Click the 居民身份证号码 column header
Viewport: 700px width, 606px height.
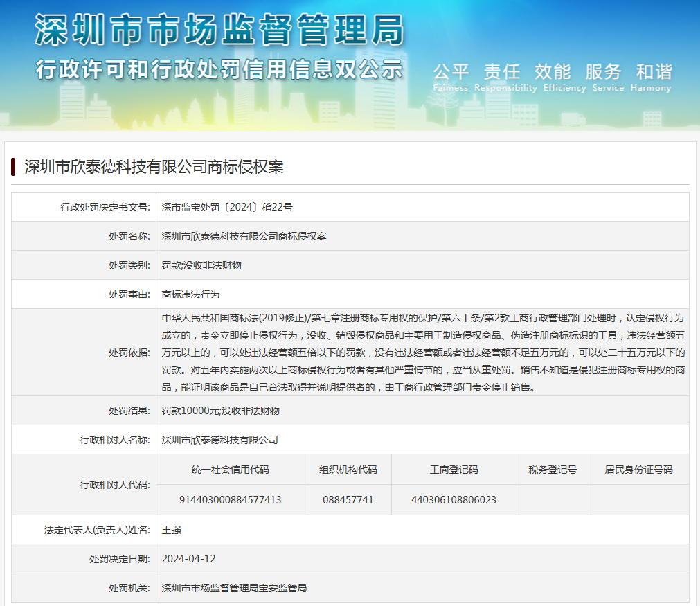click(638, 470)
